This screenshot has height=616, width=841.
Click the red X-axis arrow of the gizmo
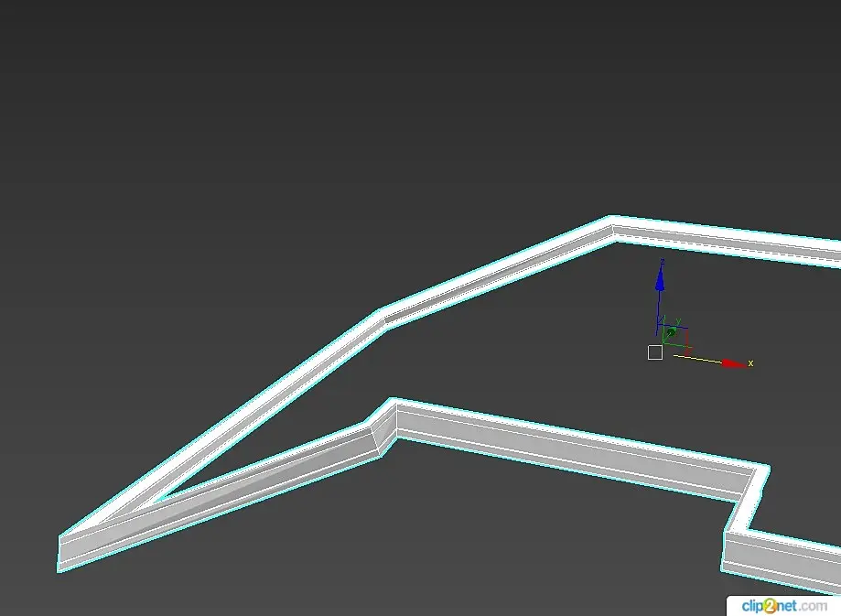click(x=735, y=363)
